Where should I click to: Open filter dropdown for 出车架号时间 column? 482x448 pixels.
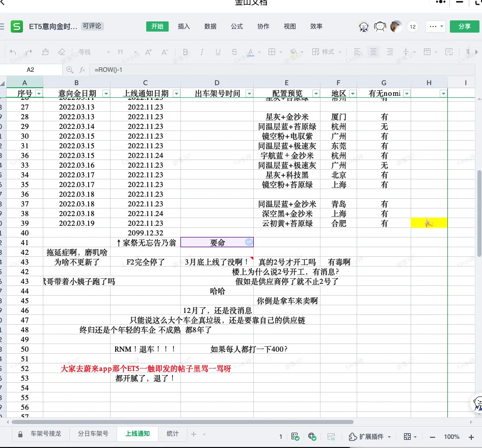[249, 93]
